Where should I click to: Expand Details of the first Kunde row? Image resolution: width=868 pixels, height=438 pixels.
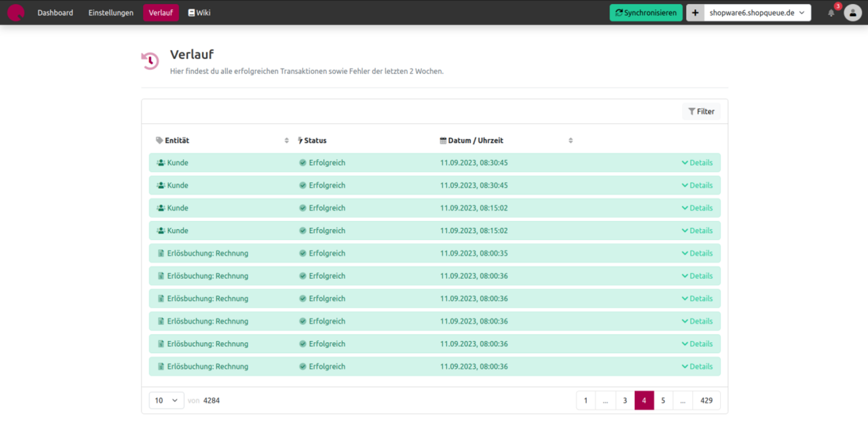click(x=697, y=163)
